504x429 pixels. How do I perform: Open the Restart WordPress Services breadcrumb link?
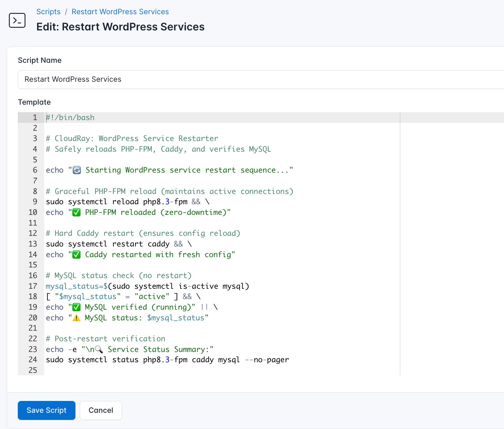(x=120, y=11)
